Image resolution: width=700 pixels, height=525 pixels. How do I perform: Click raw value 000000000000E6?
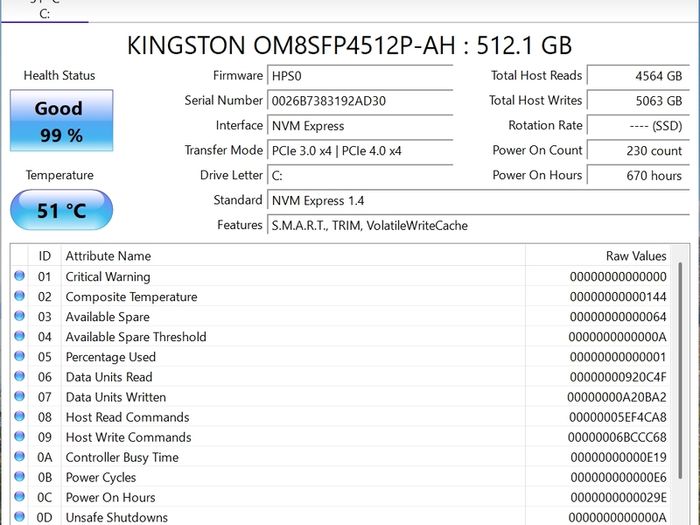(618, 478)
